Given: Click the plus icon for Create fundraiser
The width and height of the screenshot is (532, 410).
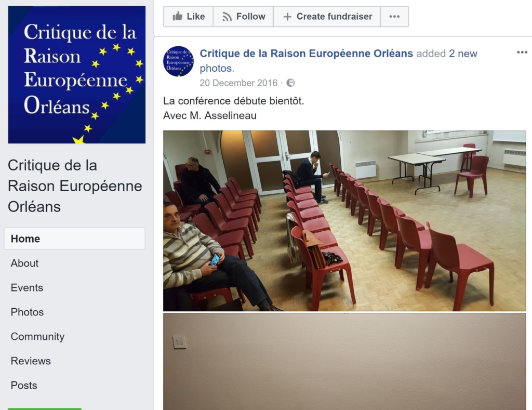Looking at the screenshot, I should 287,16.
